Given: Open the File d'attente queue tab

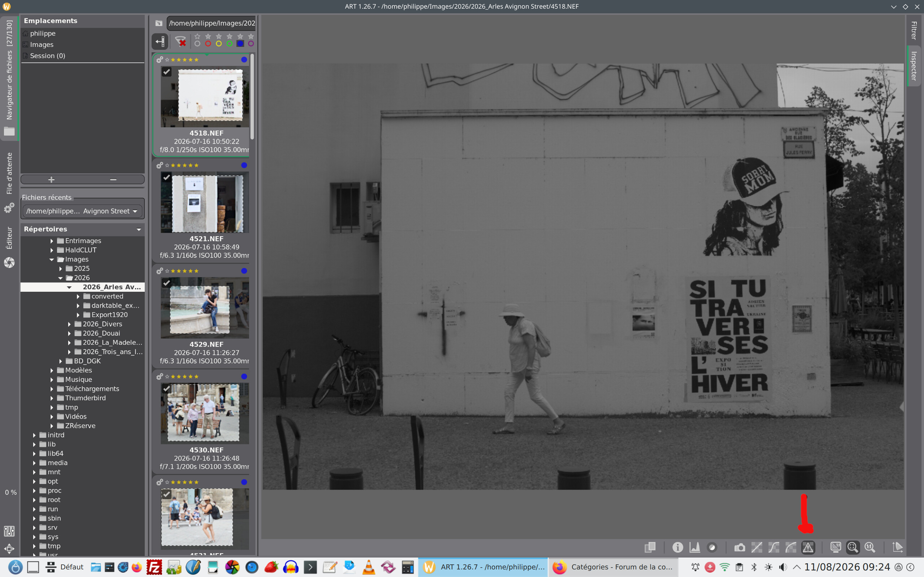Looking at the screenshot, I should [9, 173].
